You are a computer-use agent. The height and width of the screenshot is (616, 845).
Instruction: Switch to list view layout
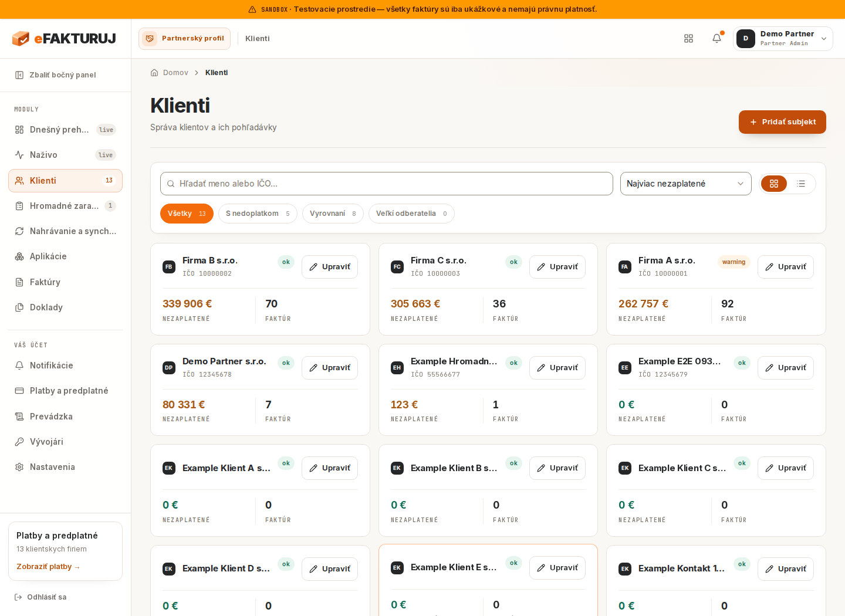pyautogui.click(x=801, y=184)
